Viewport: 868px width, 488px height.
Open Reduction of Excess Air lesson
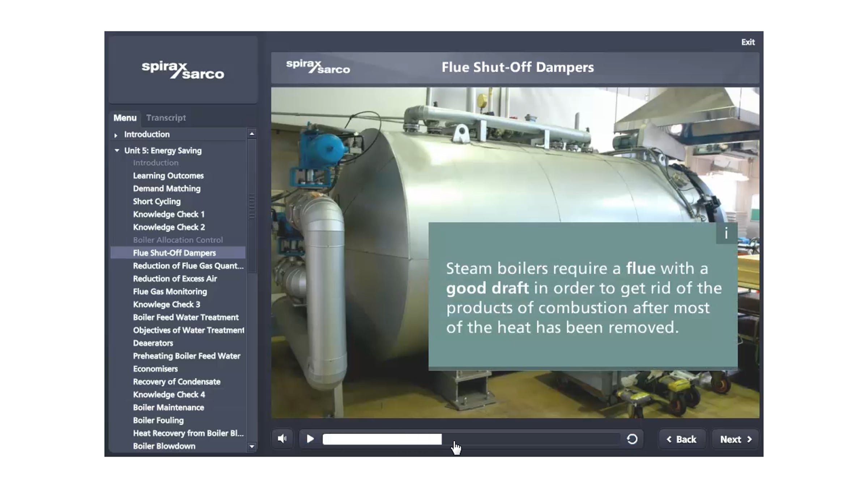tap(175, 279)
